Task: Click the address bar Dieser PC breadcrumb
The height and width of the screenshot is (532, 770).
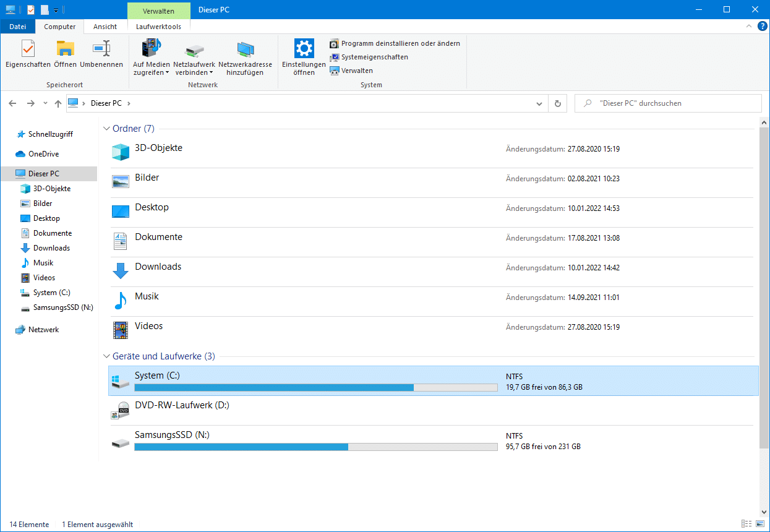Action: [x=106, y=103]
